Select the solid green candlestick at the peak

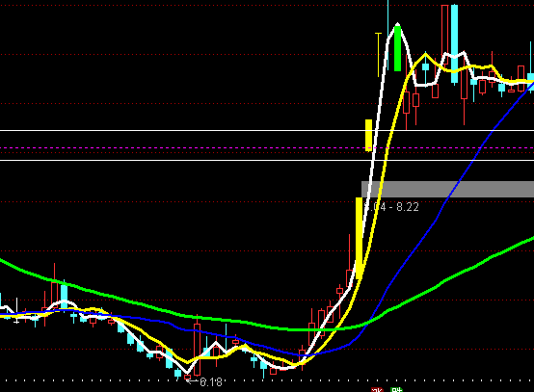pyautogui.click(x=397, y=48)
